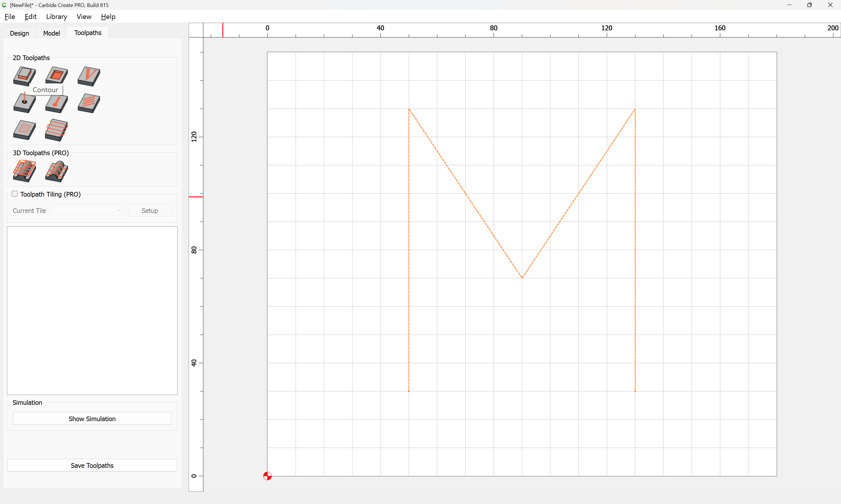Select the Face toolpath zigzag icon
Image resolution: width=841 pixels, height=504 pixels.
56,130
